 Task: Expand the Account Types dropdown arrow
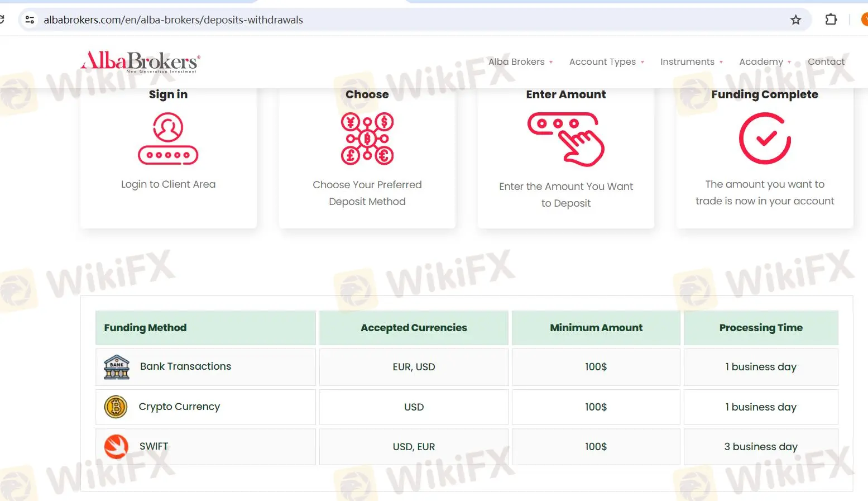point(642,63)
